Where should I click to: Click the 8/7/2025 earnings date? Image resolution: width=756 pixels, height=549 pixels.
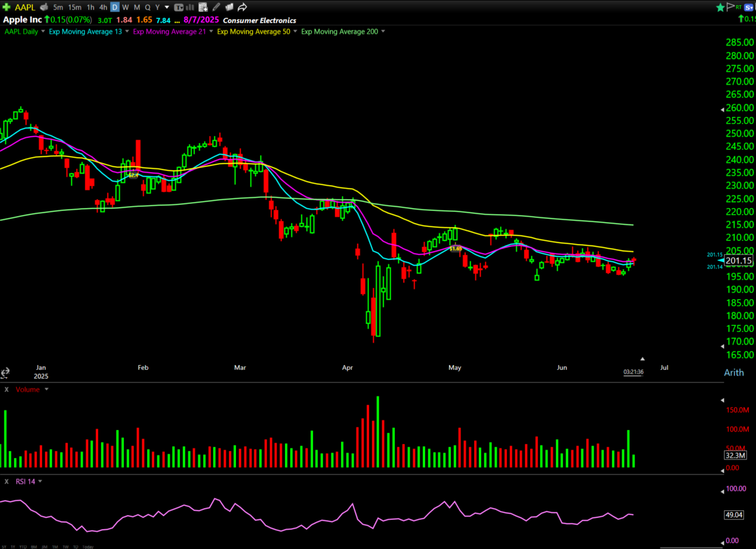[x=201, y=20]
